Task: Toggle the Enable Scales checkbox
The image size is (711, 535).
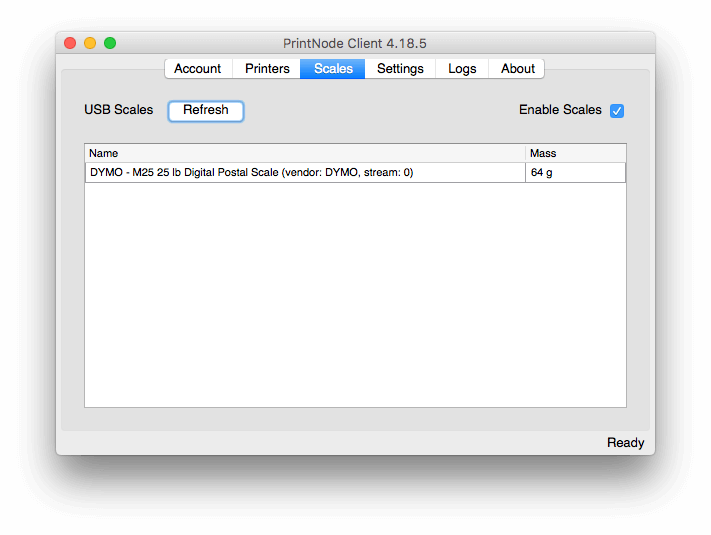Action: point(617,111)
